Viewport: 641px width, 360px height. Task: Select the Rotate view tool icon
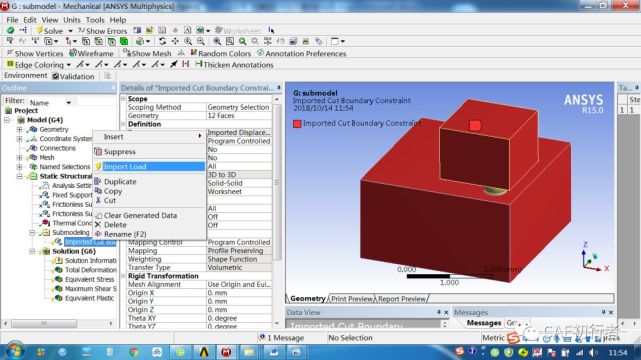pos(162,41)
